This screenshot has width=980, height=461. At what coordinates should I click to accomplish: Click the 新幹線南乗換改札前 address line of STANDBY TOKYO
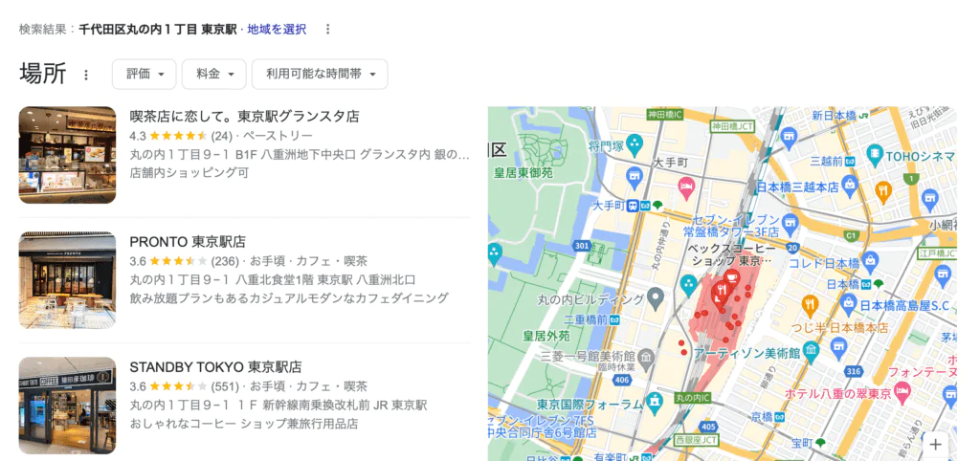coord(278,405)
